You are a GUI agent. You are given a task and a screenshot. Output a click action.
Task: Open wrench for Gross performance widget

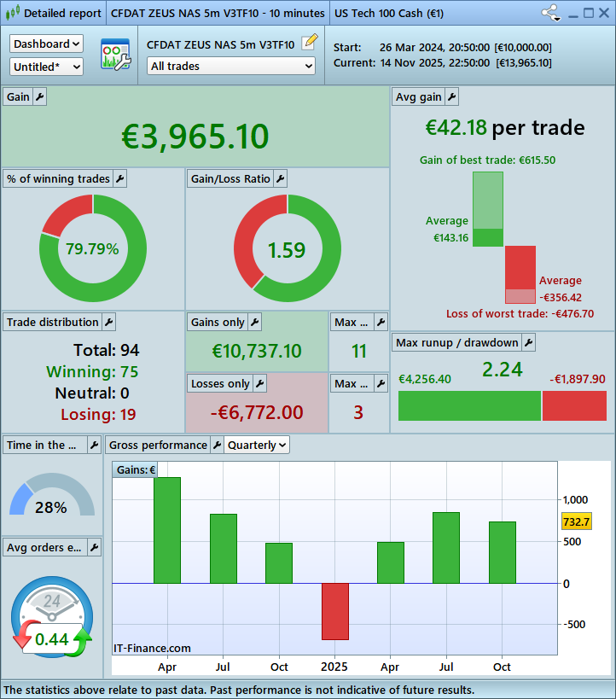217,445
